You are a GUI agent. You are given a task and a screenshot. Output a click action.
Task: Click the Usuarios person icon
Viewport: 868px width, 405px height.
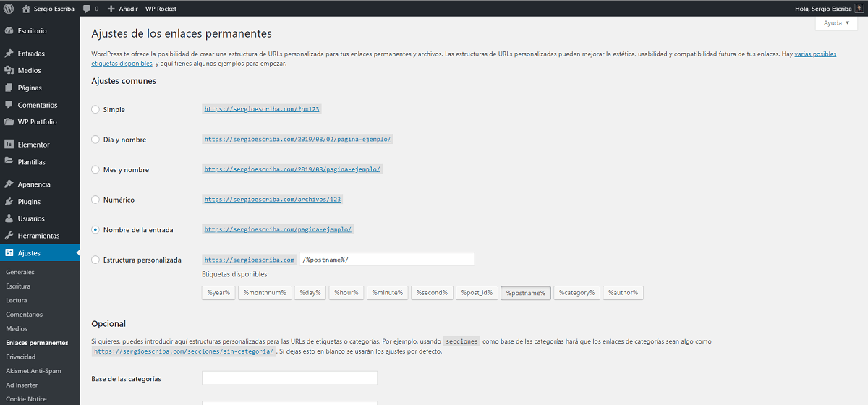(9, 218)
